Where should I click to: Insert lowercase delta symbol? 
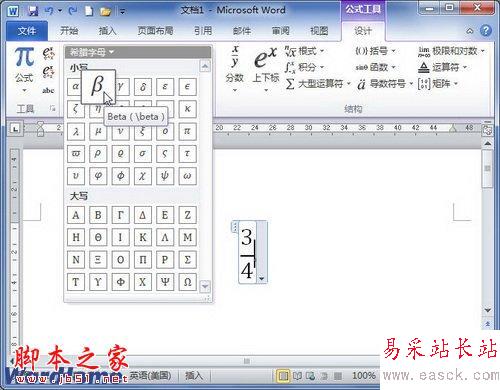[143, 87]
